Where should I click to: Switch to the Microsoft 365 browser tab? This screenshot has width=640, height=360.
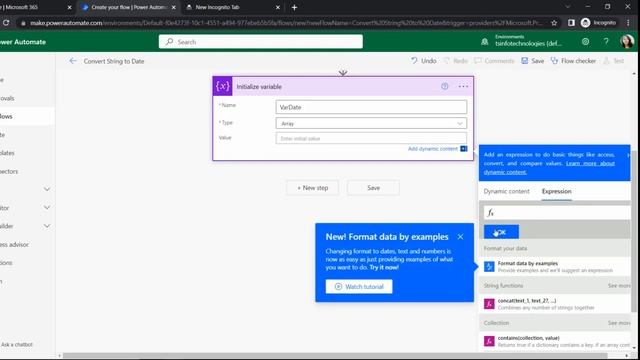(36, 7)
